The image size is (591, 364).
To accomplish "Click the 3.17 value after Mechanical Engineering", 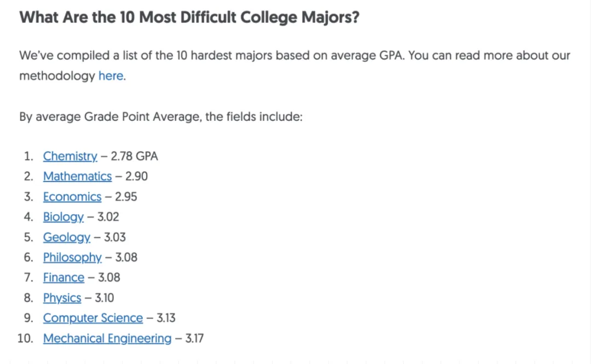I will pyautogui.click(x=194, y=338).
